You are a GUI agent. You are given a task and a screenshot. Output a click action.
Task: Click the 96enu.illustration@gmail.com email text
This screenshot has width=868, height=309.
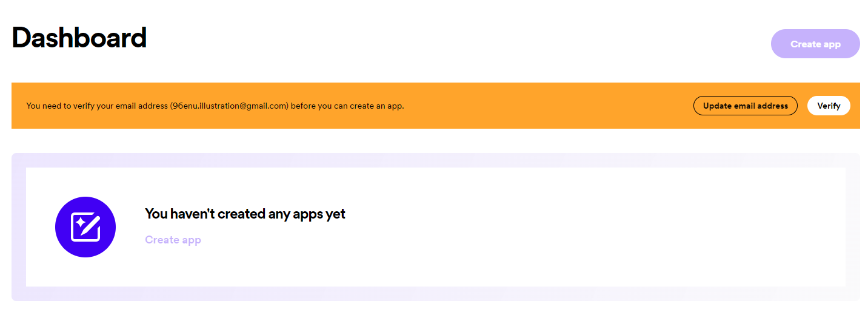[229, 106]
